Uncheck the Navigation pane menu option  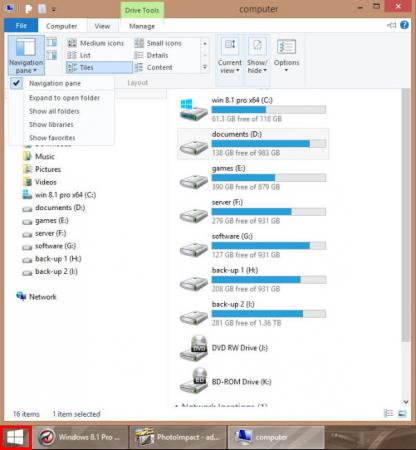point(55,83)
